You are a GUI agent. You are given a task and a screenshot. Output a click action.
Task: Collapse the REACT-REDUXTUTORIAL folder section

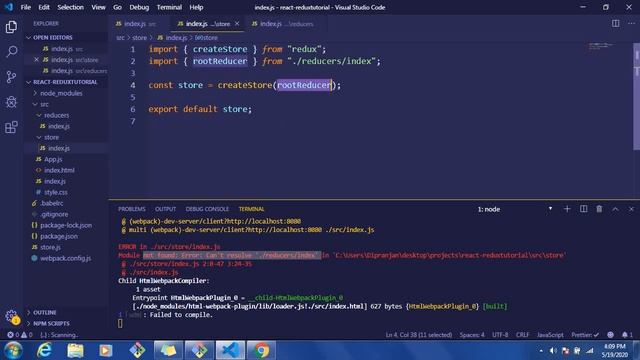click(65, 82)
